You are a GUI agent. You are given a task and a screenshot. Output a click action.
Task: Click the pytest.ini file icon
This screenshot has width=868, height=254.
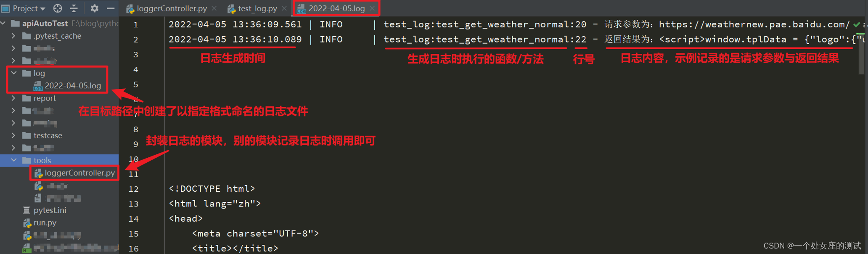(27, 210)
